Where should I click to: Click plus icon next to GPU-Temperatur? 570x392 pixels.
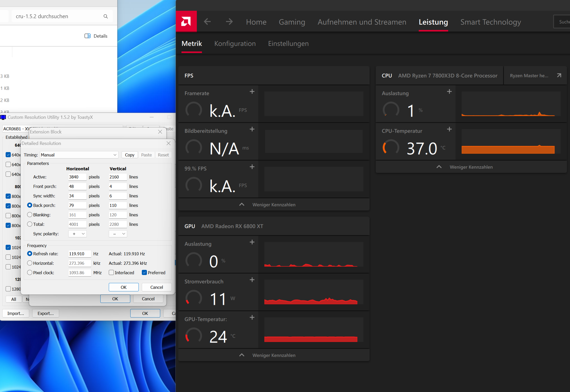[252, 317]
